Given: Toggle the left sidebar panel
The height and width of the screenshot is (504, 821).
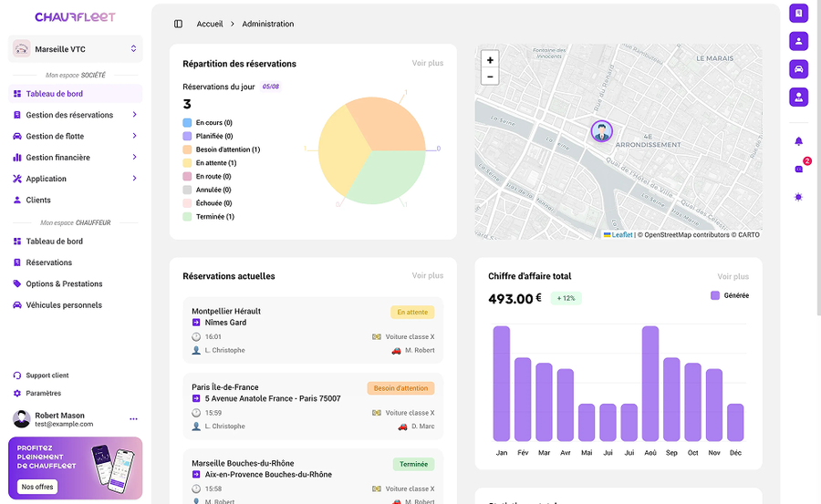Looking at the screenshot, I should tap(178, 24).
